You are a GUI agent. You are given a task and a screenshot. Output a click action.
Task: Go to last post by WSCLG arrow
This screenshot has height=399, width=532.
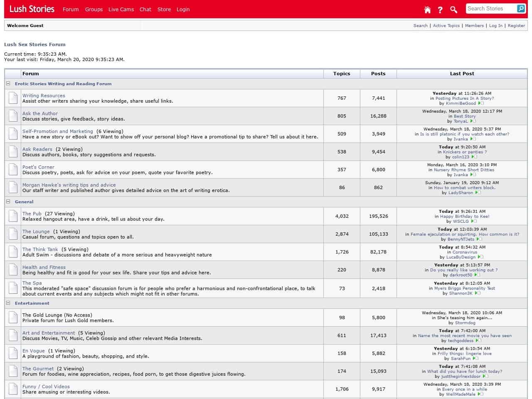(x=474, y=221)
